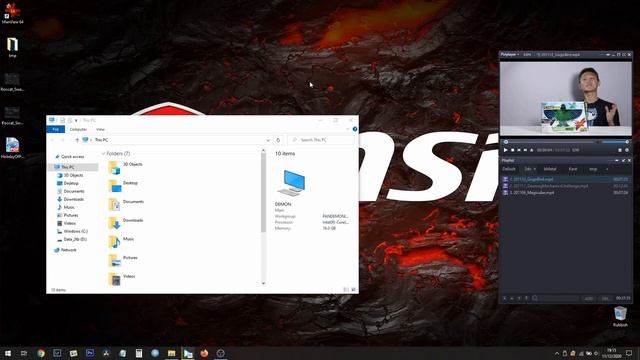Viewport: 640px width, 360px height.
Task: Open address bar history dropdown
Action: point(268,140)
